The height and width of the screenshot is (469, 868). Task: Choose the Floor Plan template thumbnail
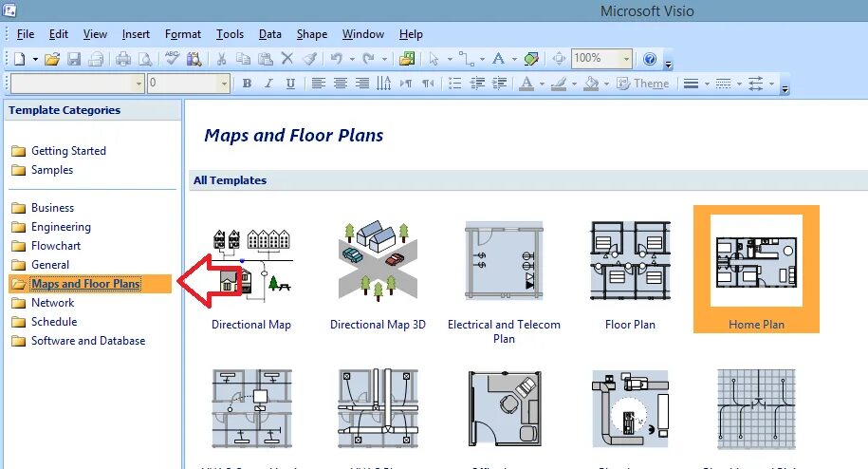[x=630, y=261]
